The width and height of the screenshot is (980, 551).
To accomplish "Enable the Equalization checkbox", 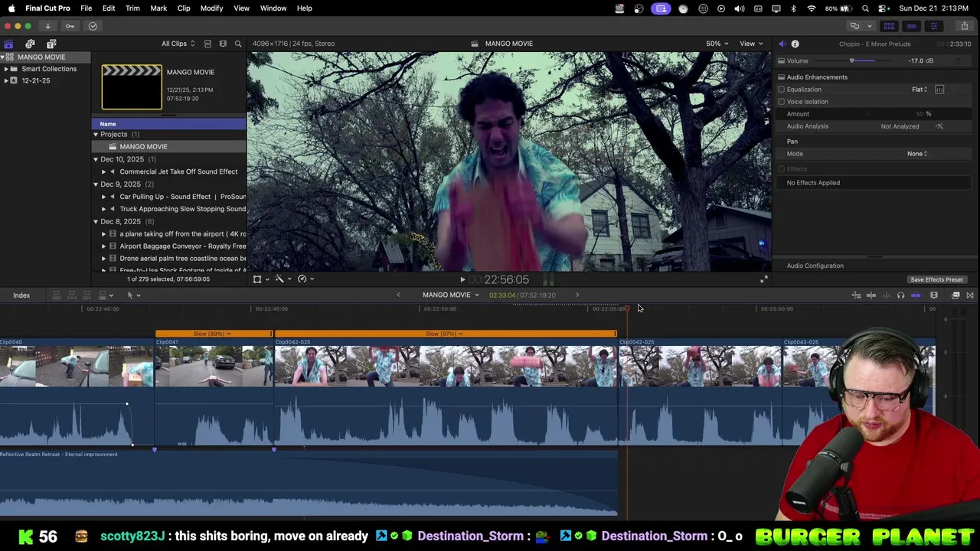I will click(x=782, y=90).
